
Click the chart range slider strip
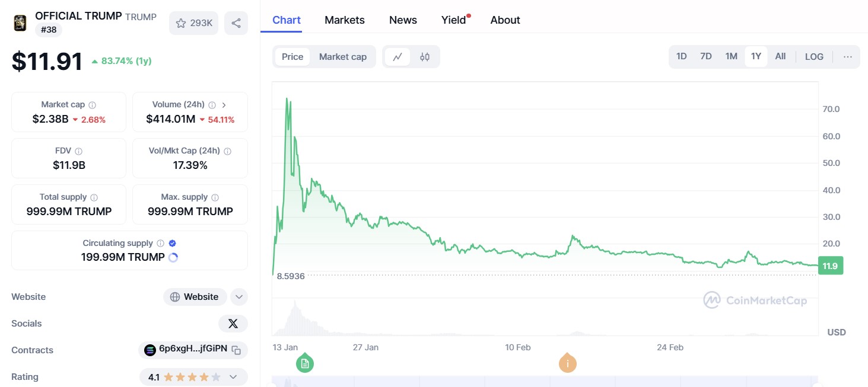click(x=545, y=381)
